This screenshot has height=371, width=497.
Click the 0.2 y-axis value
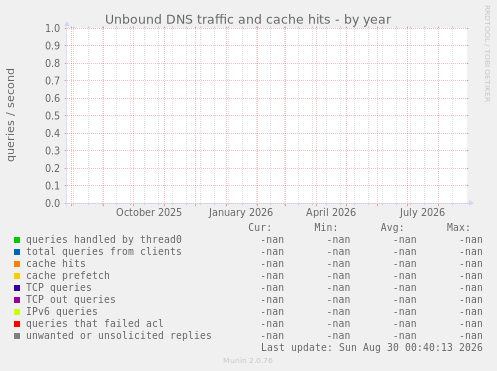(x=53, y=168)
